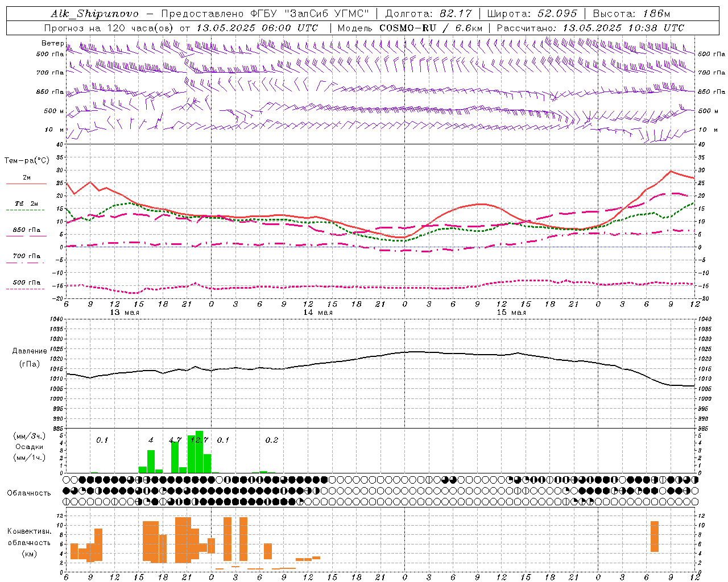Click the 13 мая date label
This screenshot has width=728, height=582.
[x=125, y=312]
